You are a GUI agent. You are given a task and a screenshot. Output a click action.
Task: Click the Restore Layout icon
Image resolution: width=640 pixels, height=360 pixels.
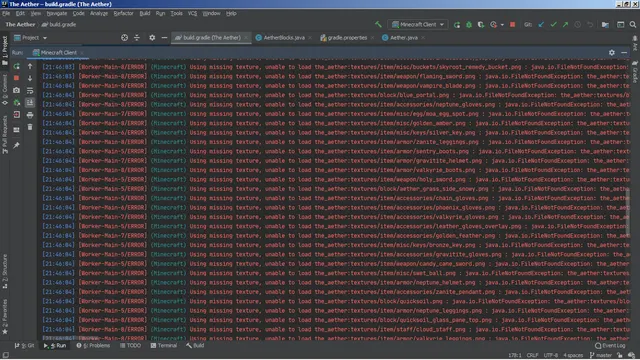point(16,130)
